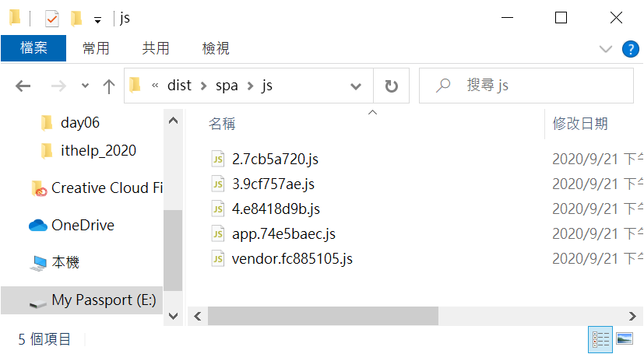Open the 檔案 menu tab

pos(33,48)
